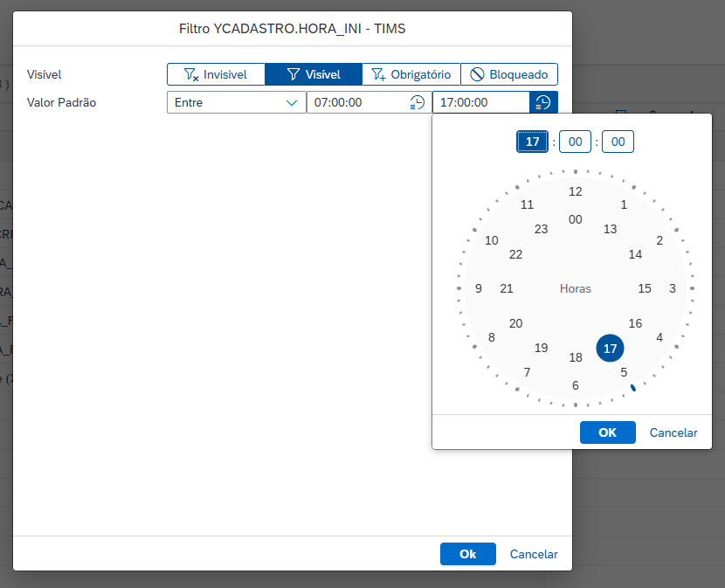The image size is (725, 588).
Task: Pick hour 14 on inner clock ring
Action: click(x=635, y=254)
